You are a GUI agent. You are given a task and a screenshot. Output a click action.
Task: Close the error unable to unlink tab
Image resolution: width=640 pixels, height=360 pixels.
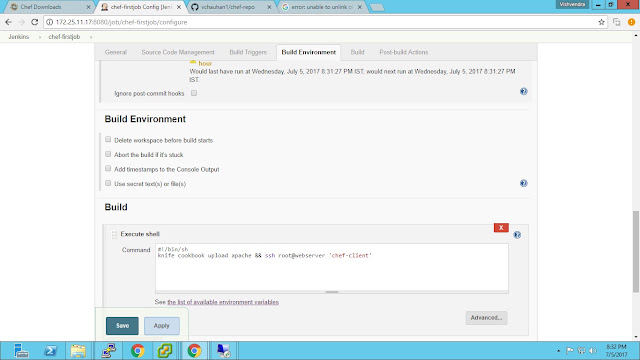pos(360,7)
